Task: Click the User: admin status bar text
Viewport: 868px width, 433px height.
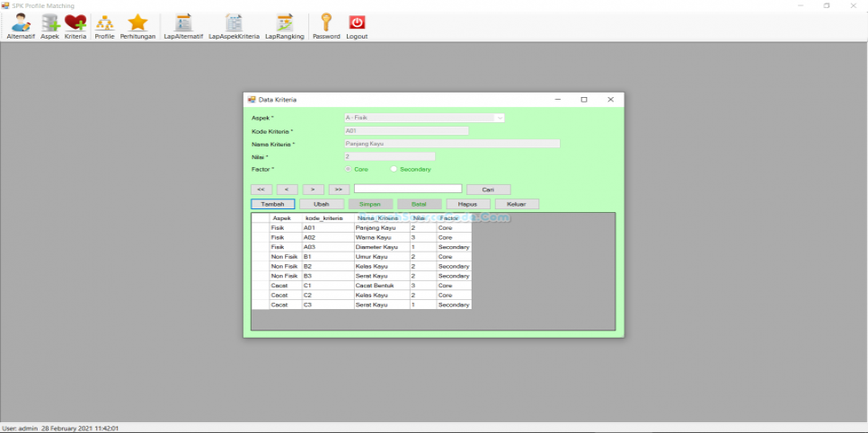Action: 20,429
